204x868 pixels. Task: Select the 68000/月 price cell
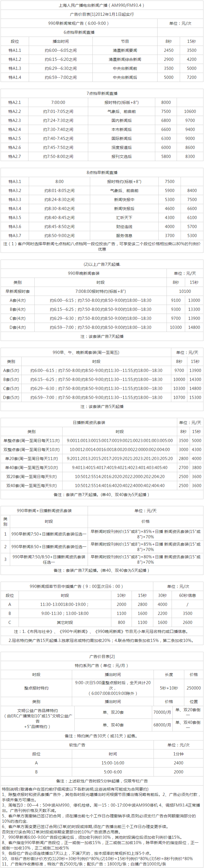pos(162,725)
